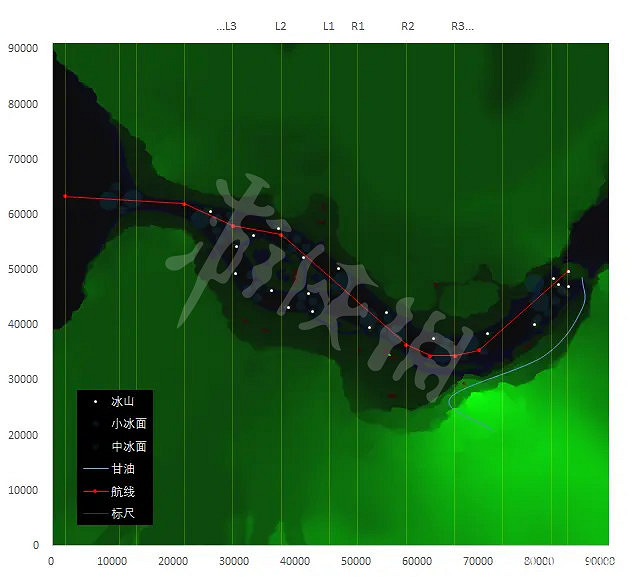The height and width of the screenshot is (577, 640).
Task: Select the 50000 label on vertical axis
Action: (x=23, y=270)
